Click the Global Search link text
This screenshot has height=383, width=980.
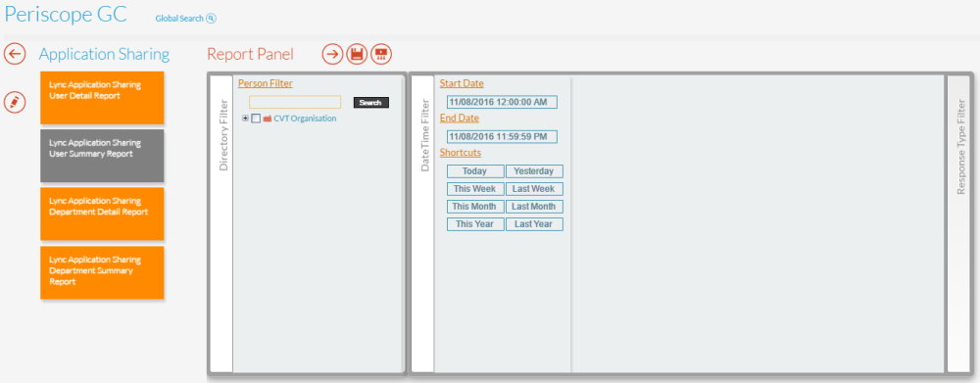[x=179, y=18]
